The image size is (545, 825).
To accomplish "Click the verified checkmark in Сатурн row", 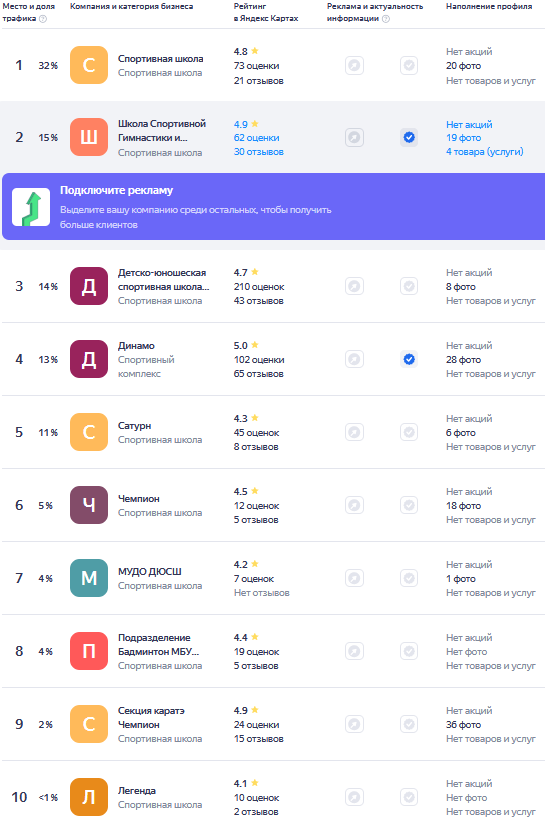I will click(x=409, y=432).
